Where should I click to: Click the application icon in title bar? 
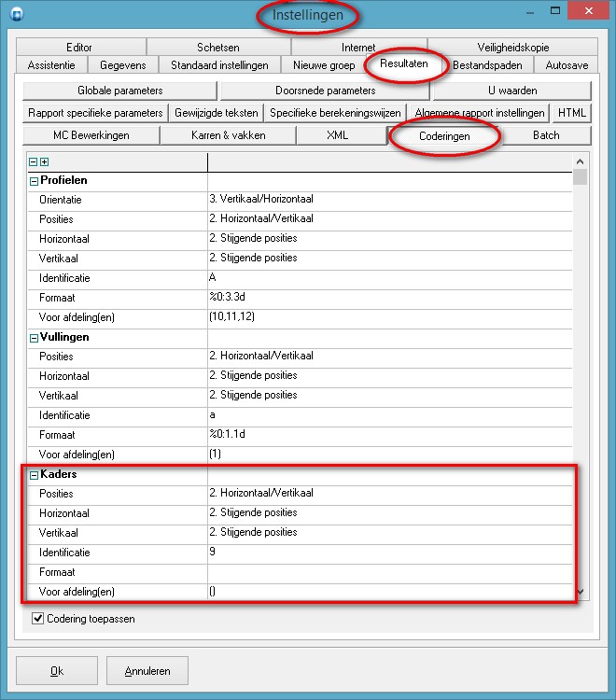point(17,14)
